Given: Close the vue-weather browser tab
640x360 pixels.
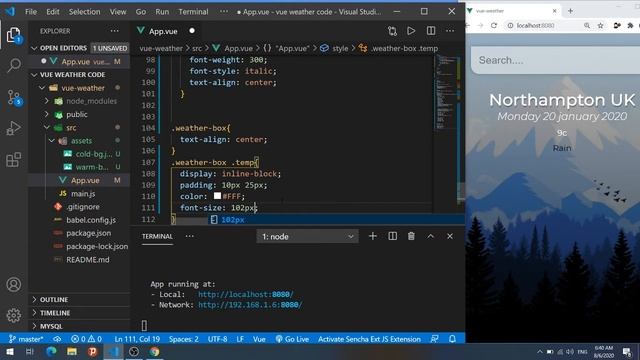Looking at the screenshot, I should (x=554, y=11).
